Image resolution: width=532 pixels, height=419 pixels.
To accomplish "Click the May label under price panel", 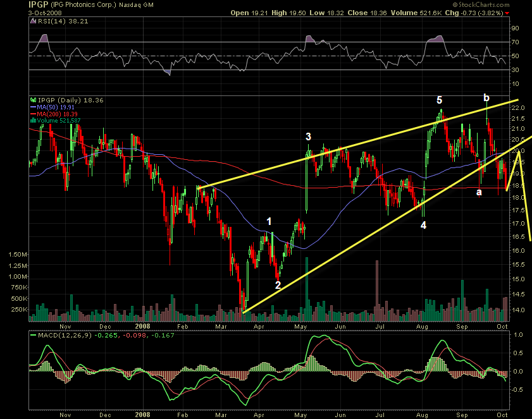I will (x=300, y=327).
